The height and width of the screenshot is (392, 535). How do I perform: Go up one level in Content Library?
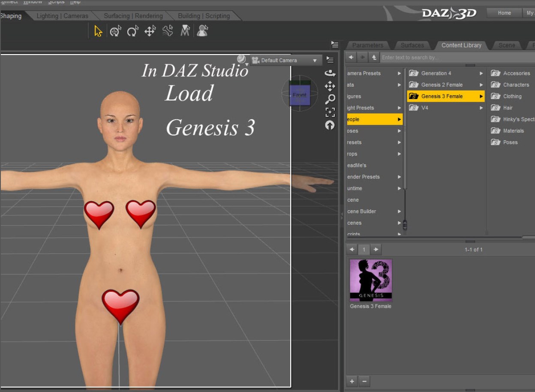coord(374,57)
